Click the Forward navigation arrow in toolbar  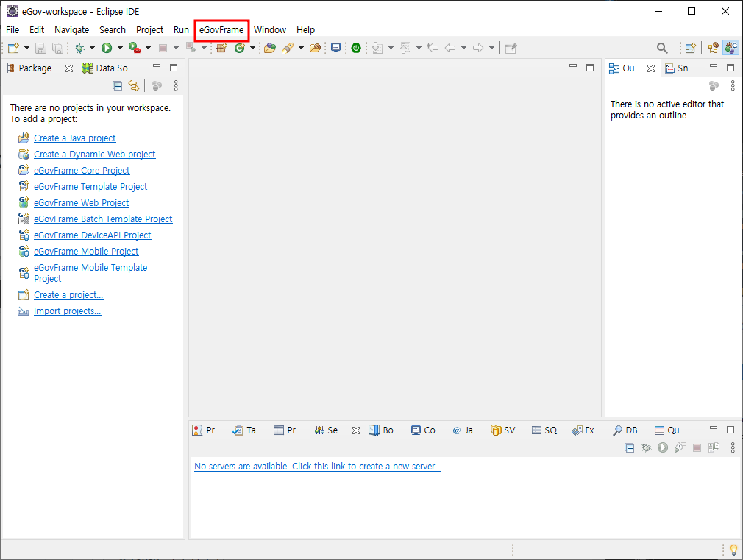point(478,48)
